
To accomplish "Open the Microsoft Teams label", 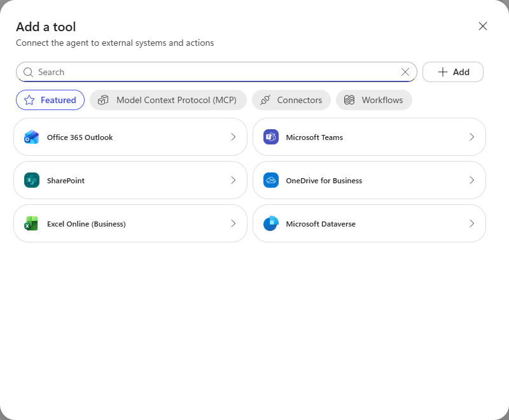I will [x=314, y=137].
